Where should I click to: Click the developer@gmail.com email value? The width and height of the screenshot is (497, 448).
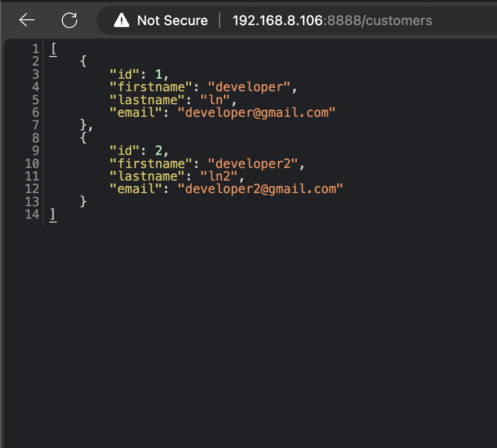[257, 112]
